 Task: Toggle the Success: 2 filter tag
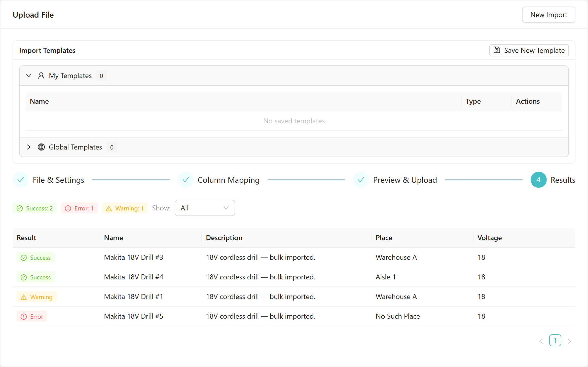click(35, 208)
